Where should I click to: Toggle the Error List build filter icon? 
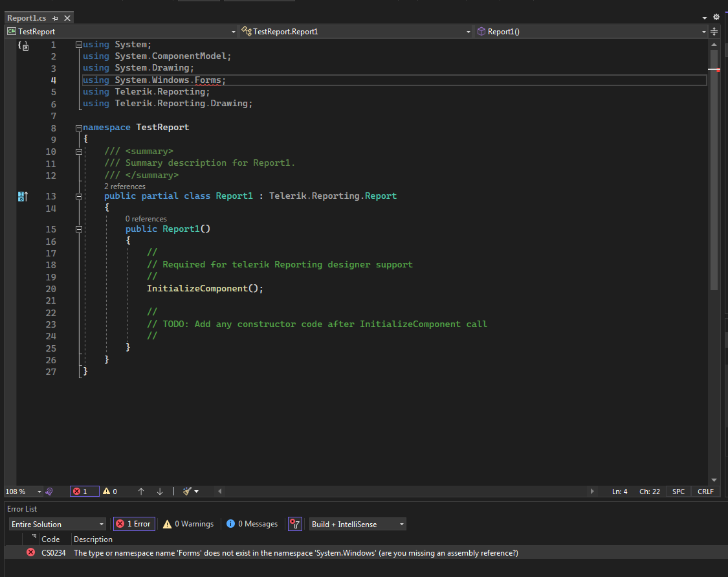(295, 524)
